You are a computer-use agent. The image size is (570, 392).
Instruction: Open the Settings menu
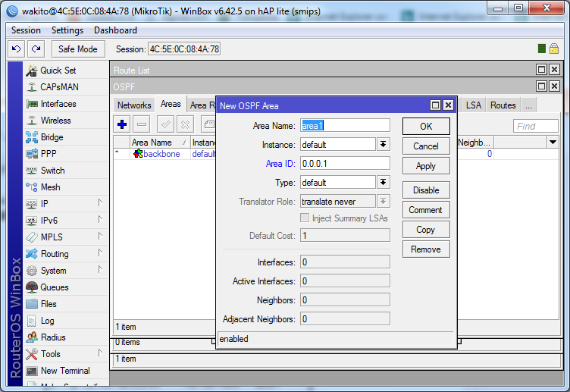(x=67, y=30)
